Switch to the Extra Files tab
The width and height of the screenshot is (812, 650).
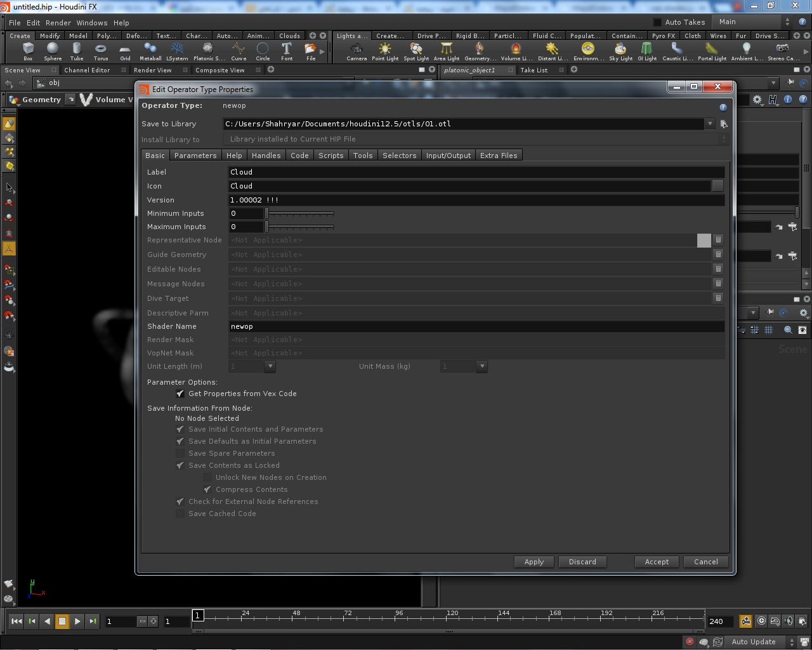click(499, 156)
